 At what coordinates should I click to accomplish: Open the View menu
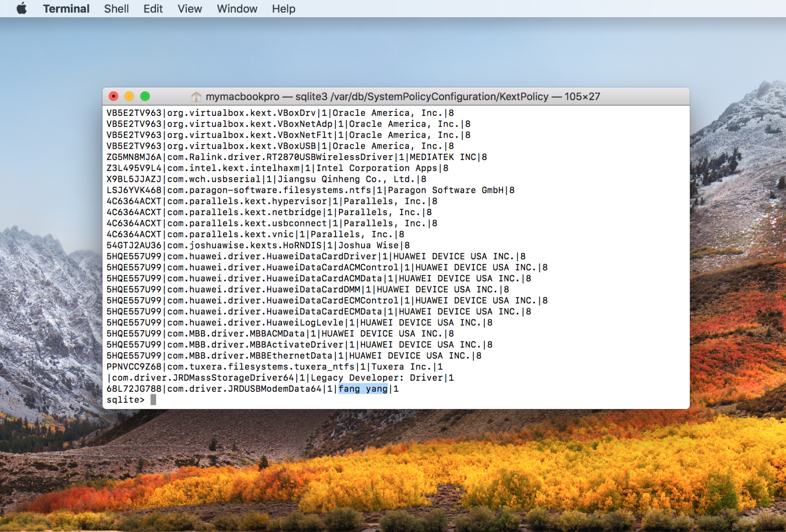[x=190, y=9]
